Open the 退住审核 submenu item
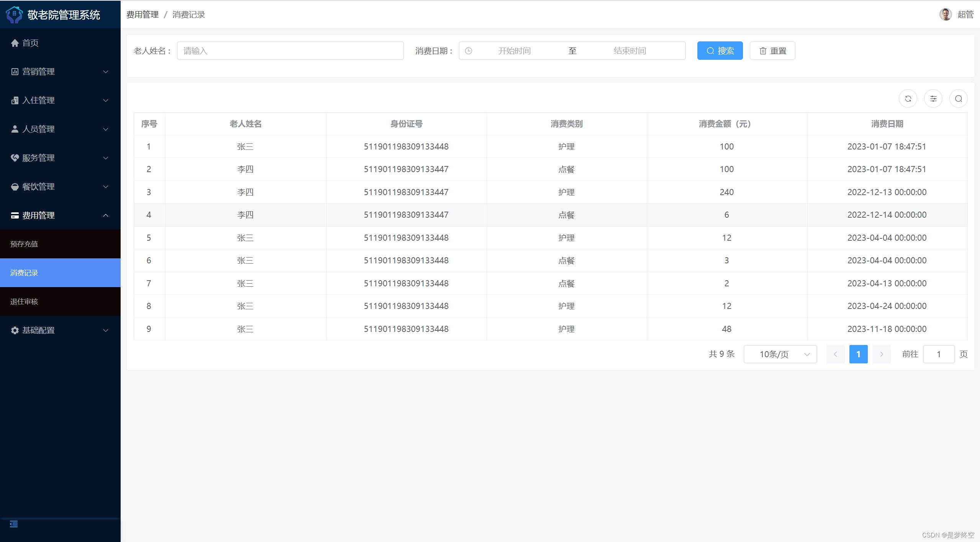 (x=60, y=302)
